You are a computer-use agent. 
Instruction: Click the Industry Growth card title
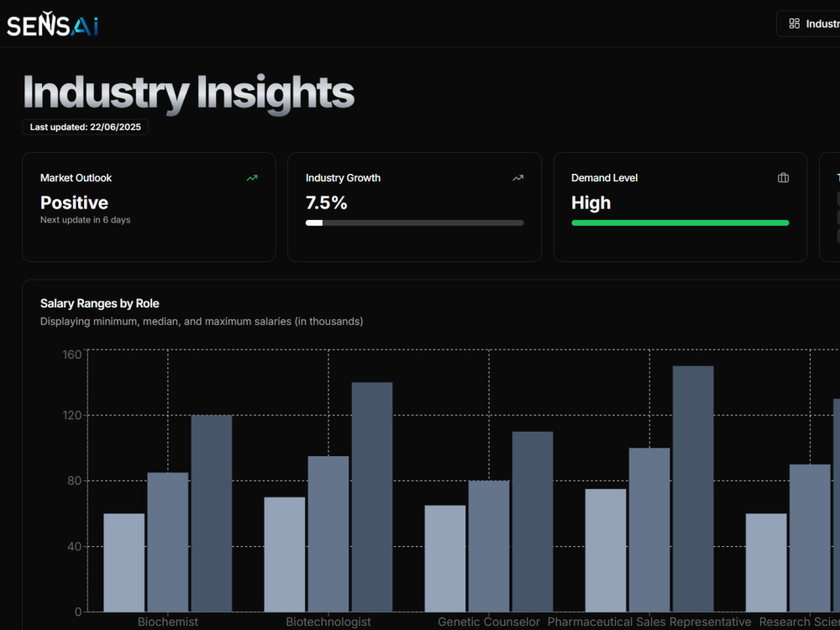pyautogui.click(x=343, y=178)
